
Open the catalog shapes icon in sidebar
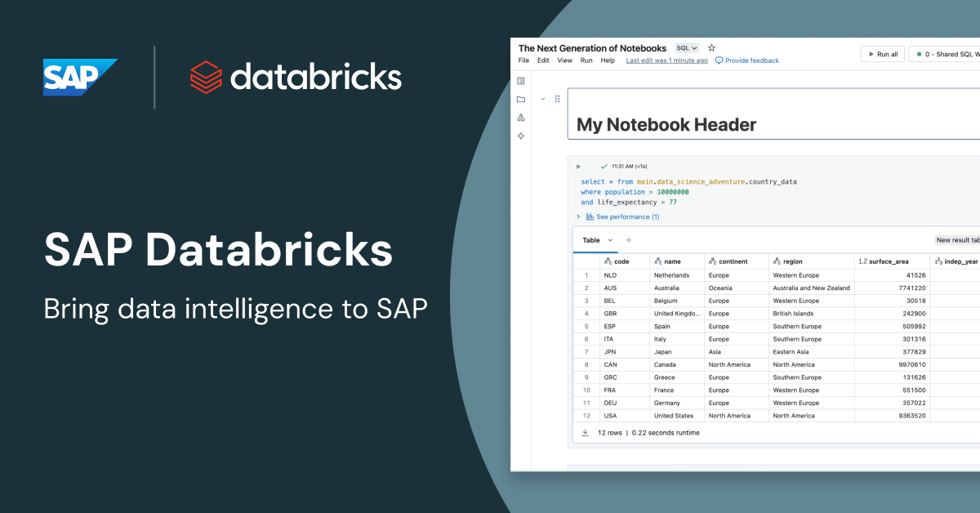[x=521, y=118]
